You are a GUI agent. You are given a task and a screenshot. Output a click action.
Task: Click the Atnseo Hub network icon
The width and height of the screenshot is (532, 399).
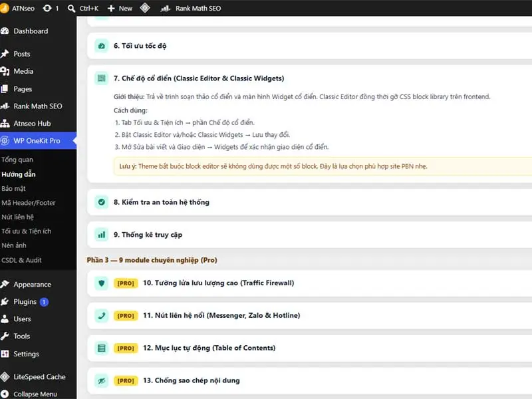[5, 124]
